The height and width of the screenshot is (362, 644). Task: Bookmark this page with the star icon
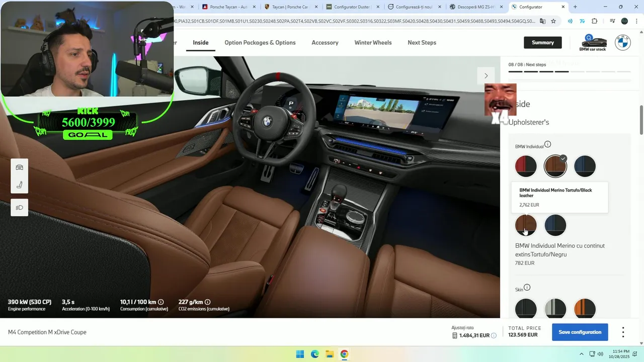[x=553, y=21]
